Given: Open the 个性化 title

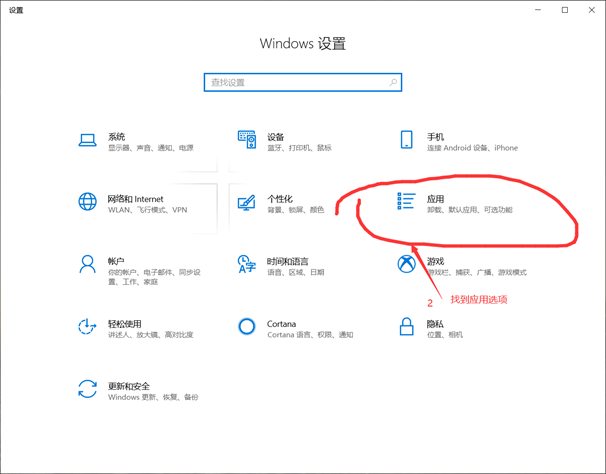Looking at the screenshot, I should (280, 199).
